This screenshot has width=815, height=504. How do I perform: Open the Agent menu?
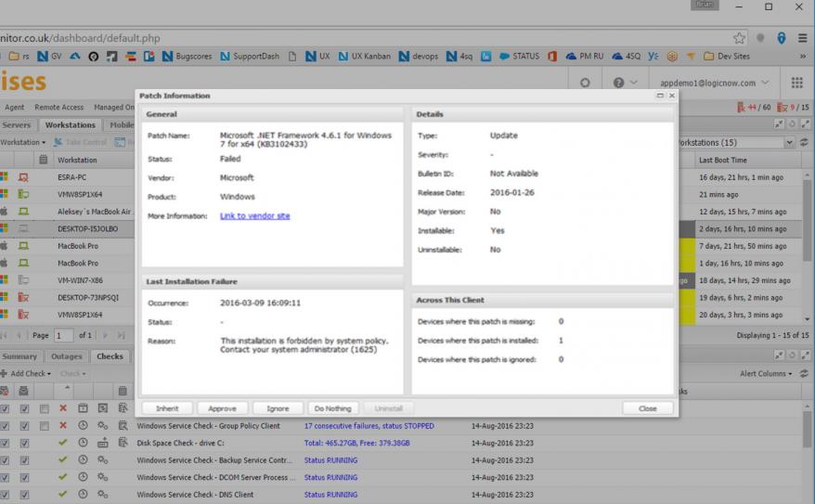15,107
